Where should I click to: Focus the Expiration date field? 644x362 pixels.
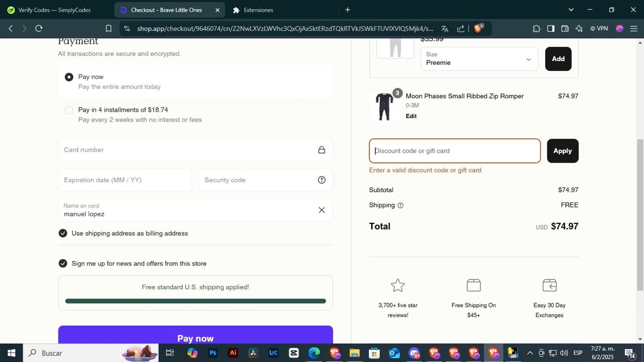[x=125, y=180]
